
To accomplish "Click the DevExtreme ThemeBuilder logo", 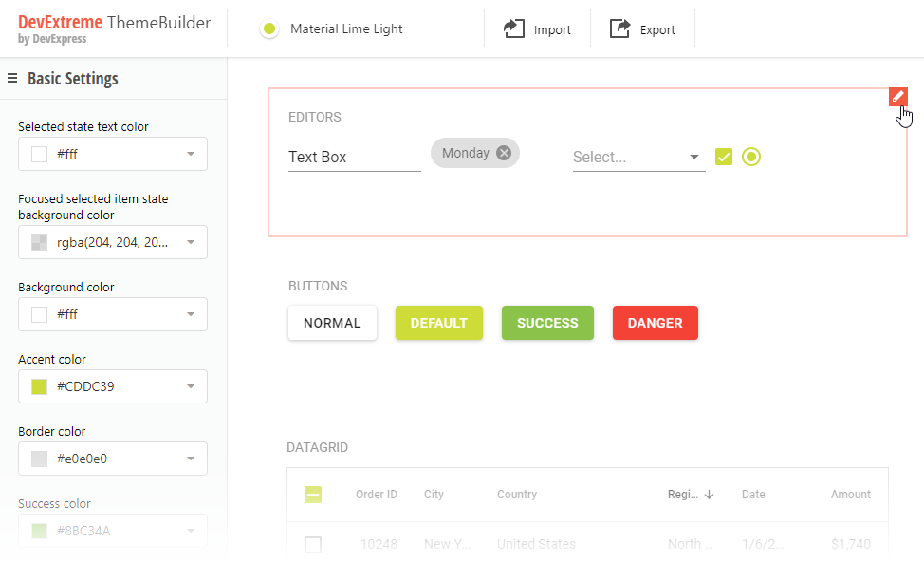I will click(x=114, y=28).
